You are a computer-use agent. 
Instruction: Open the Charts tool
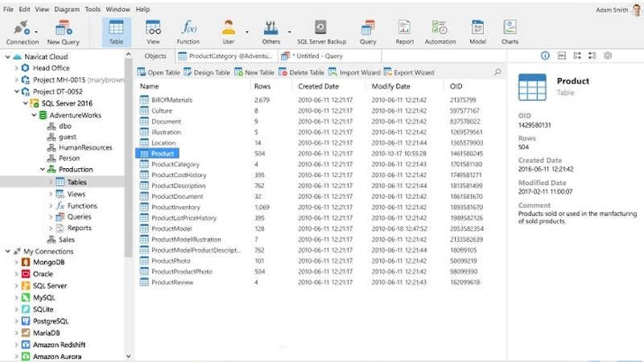(510, 32)
